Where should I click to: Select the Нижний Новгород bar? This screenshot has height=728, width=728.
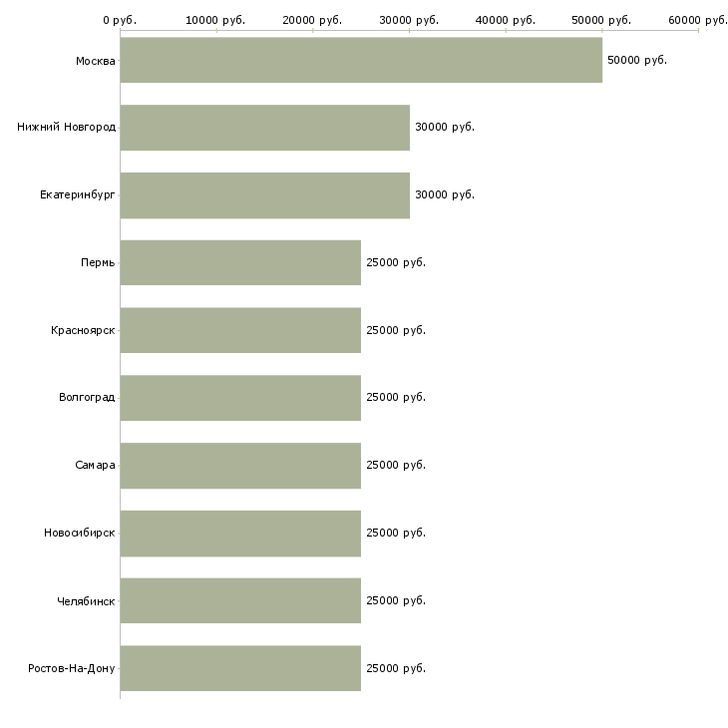(265, 128)
